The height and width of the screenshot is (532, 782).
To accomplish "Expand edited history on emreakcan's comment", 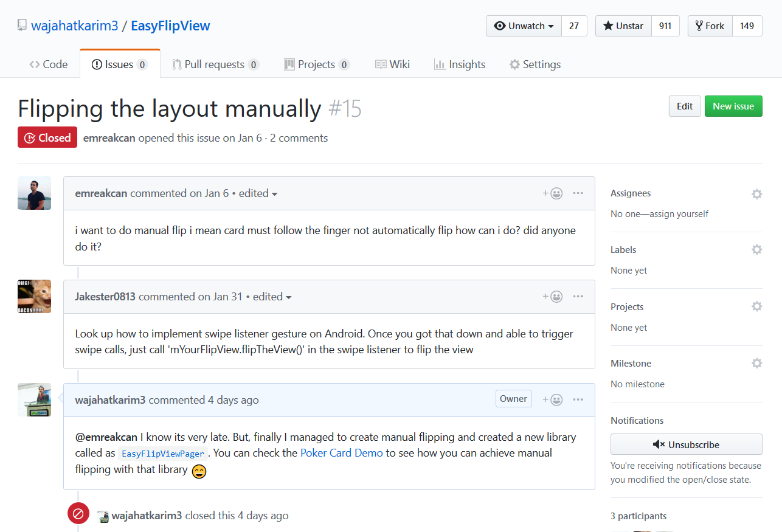I will click(x=258, y=193).
